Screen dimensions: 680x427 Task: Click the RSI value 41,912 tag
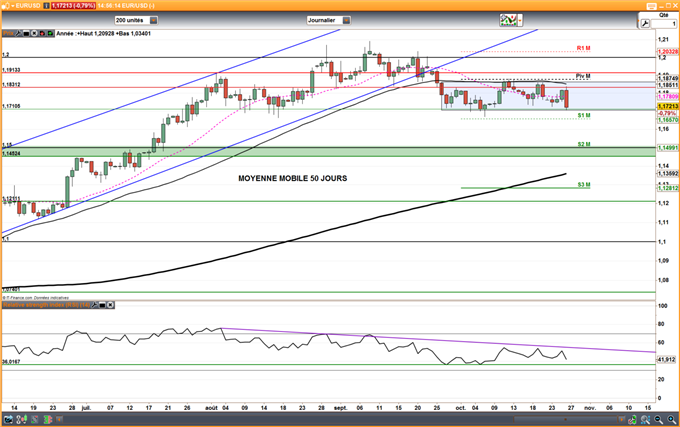[x=667, y=359]
